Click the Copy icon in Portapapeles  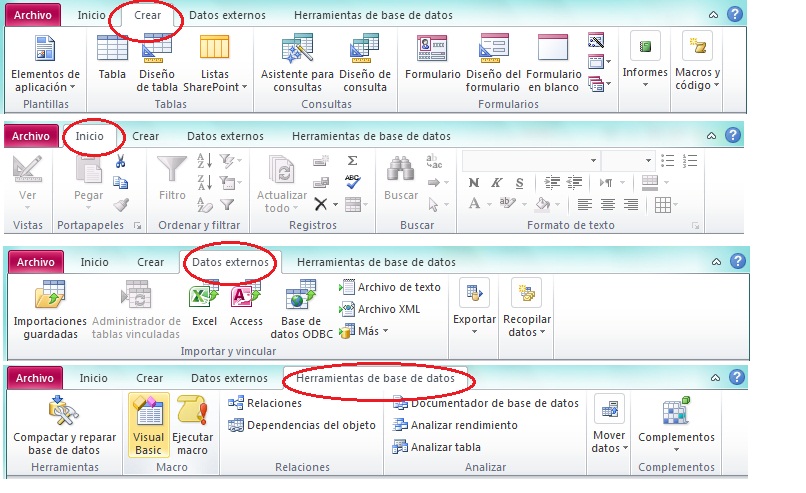(120, 183)
